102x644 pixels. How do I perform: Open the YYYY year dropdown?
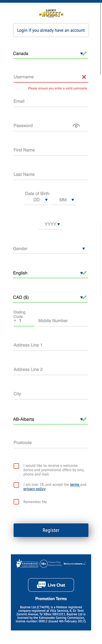click(51, 224)
